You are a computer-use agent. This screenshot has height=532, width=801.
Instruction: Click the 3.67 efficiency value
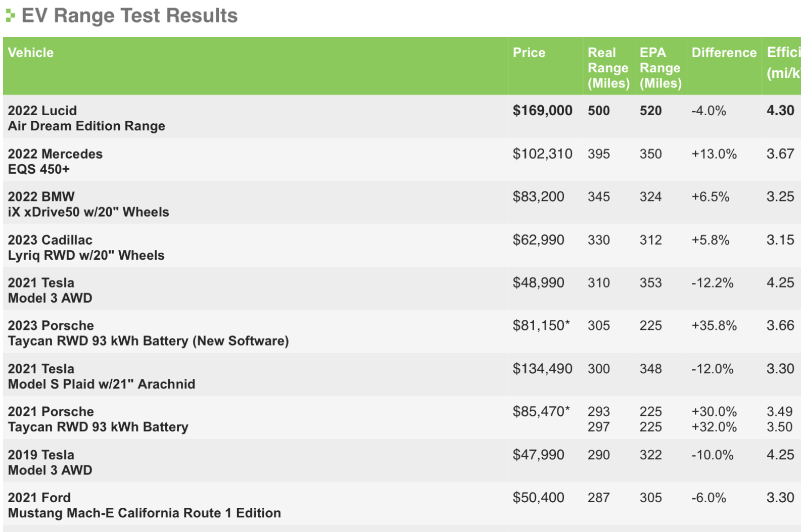780,154
